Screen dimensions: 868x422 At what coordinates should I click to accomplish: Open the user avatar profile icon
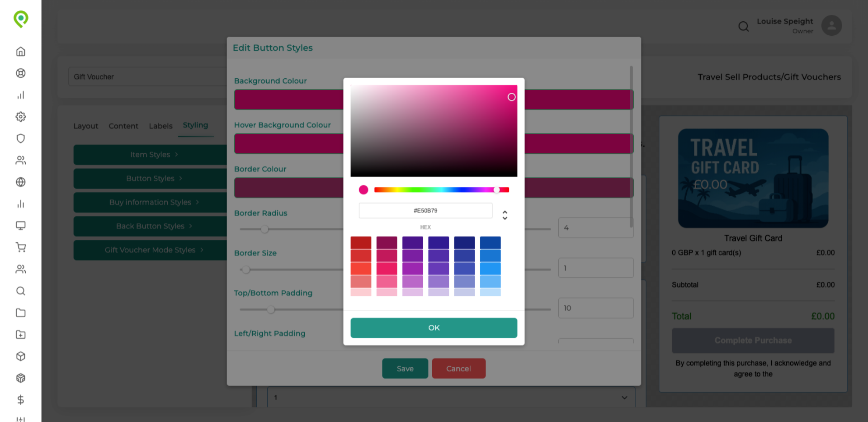tap(831, 26)
